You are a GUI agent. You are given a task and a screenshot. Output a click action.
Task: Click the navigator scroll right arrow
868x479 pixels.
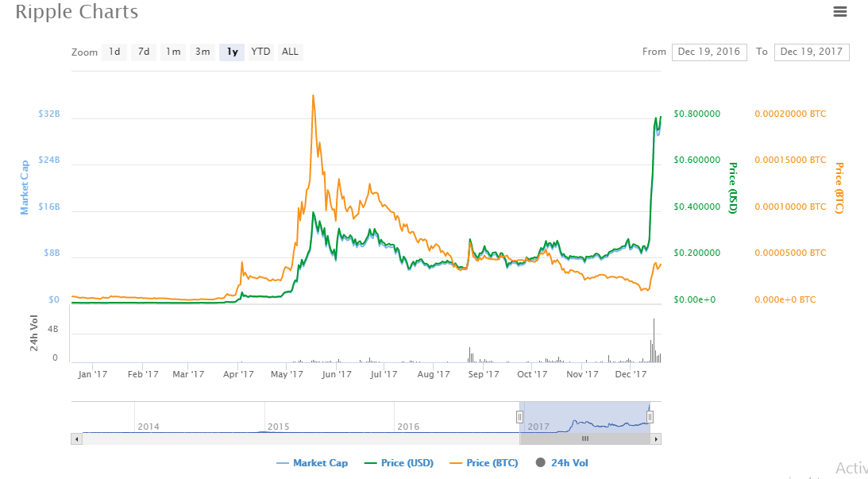tap(656, 438)
